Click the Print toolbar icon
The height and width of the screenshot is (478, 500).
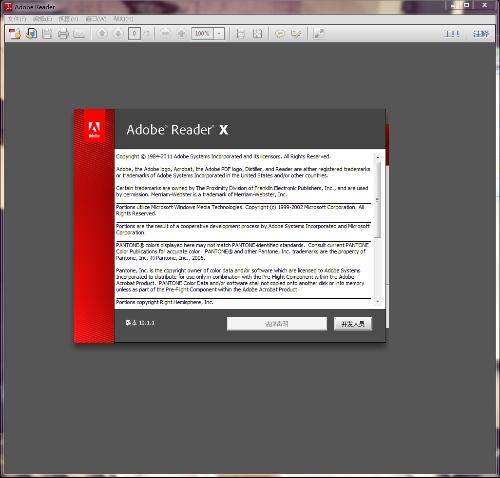click(63, 34)
